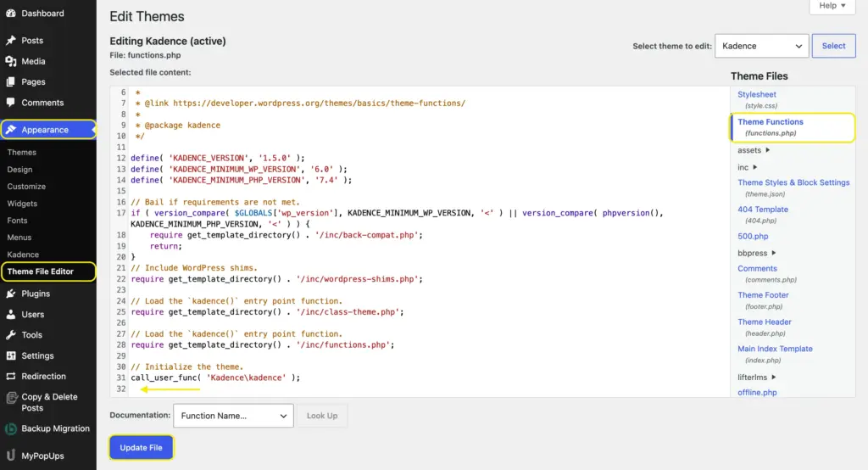Expand the inc folder
868x470 pixels.
[748, 167]
